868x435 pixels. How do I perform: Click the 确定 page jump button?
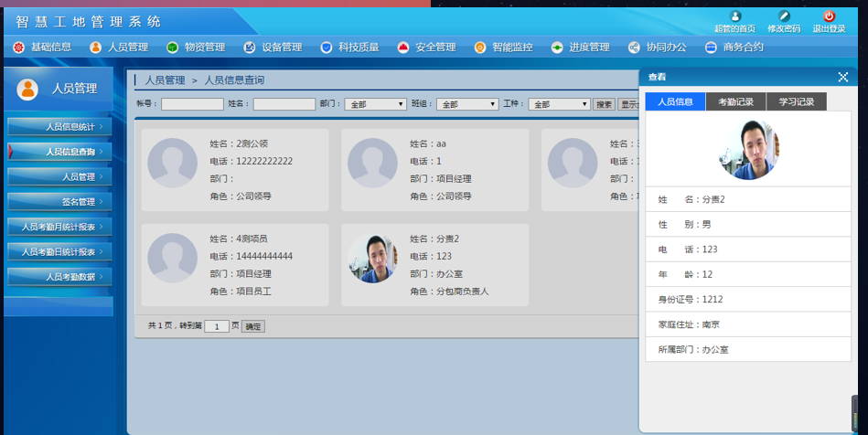(253, 326)
